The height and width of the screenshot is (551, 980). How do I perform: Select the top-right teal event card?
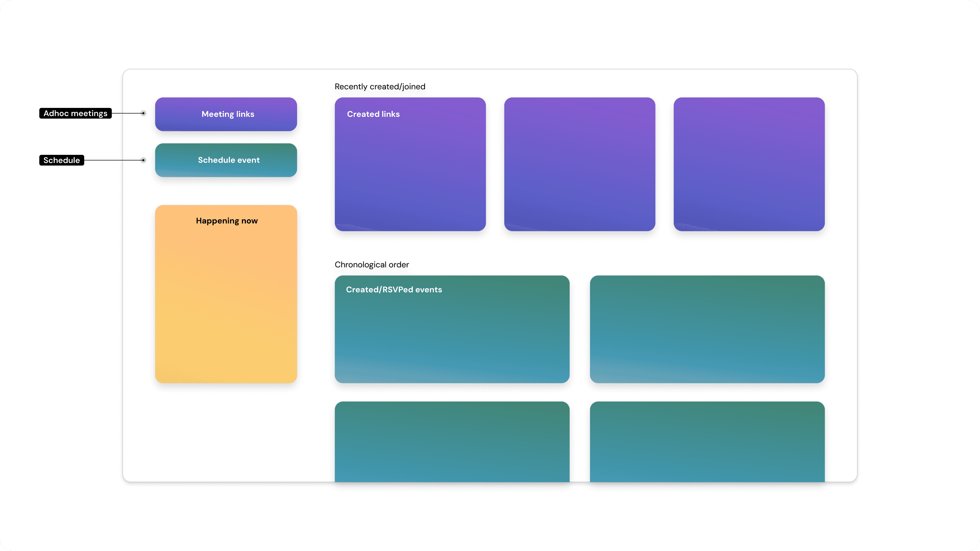(x=707, y=329)
